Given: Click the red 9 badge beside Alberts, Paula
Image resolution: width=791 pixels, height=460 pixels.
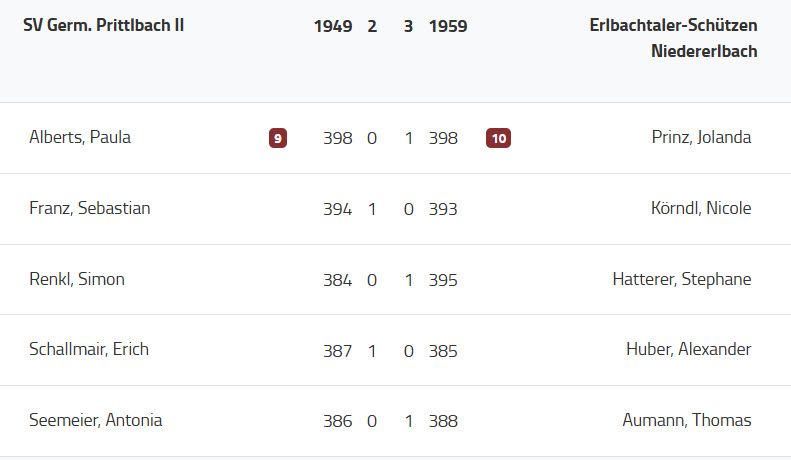Looking at the screenshot, I should (x=278, y=138).
